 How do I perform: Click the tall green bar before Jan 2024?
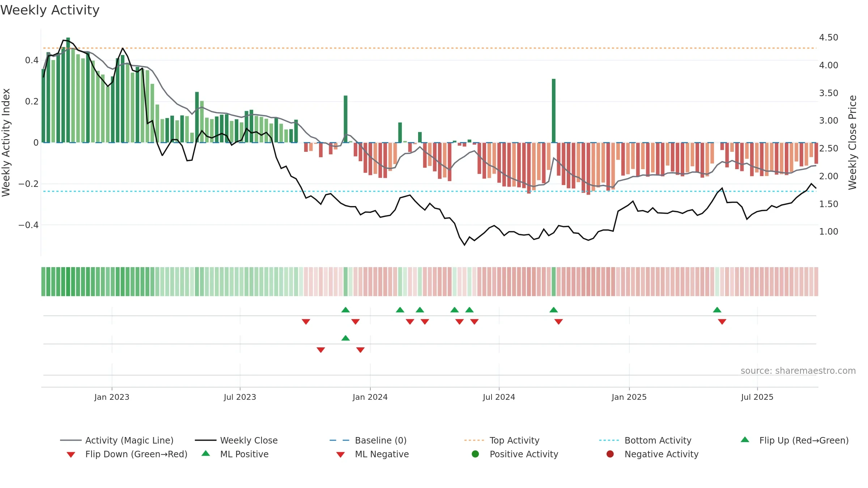[346, 119]
